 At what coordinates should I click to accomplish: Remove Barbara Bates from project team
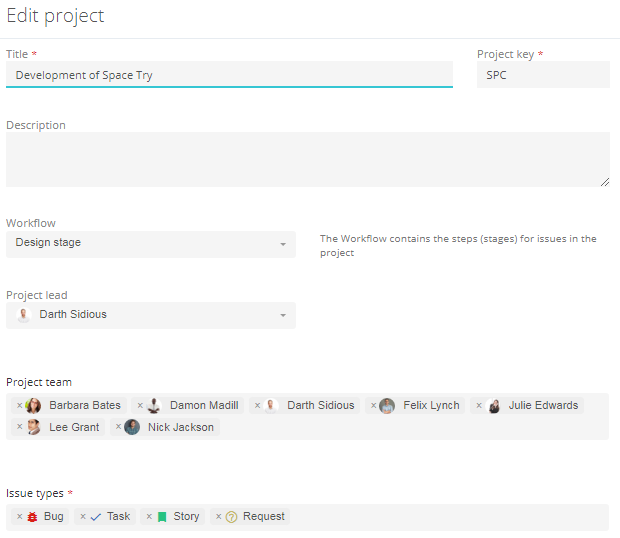pyautogui.click(x=19, y=406)
